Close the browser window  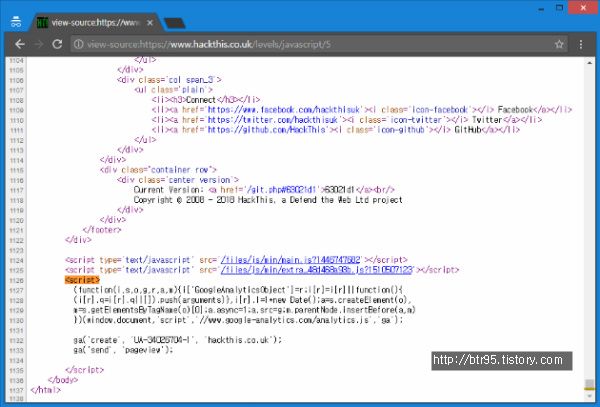583,8
